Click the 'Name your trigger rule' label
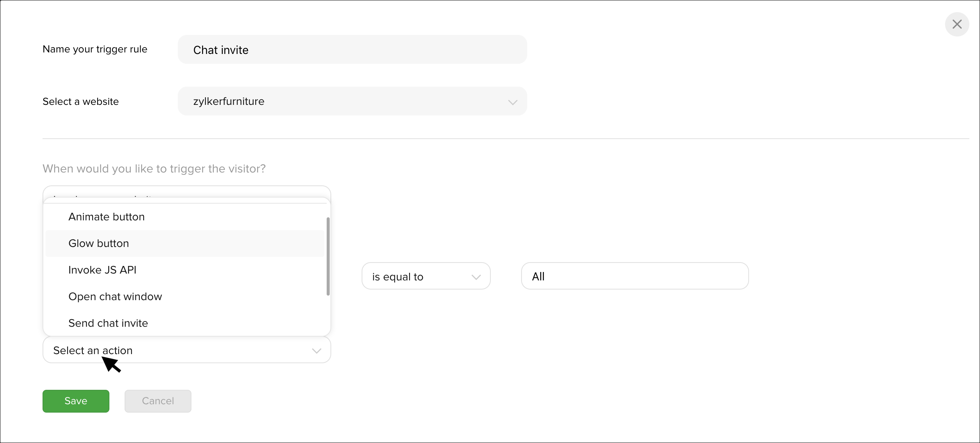The height and width of the screenshot is (443, 980). click(x=95, y=49)
